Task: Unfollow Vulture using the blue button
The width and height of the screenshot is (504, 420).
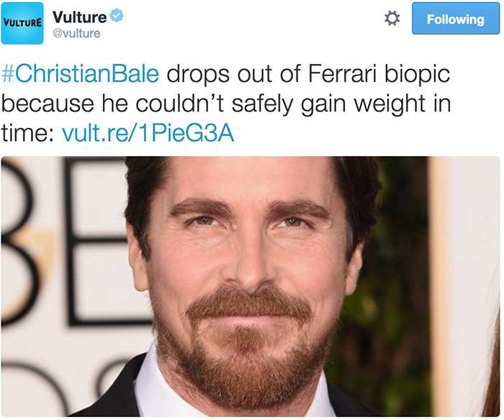Action: point(456,19)
